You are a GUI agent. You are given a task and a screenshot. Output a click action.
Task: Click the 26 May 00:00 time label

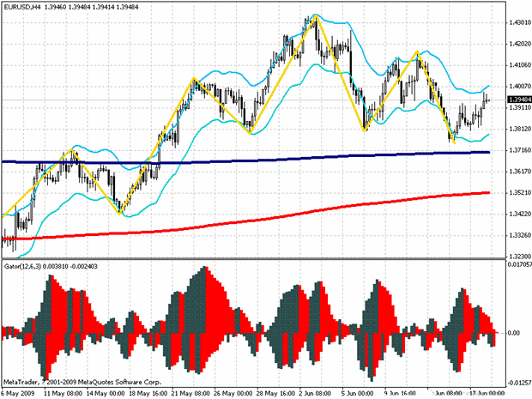point(233,394)
